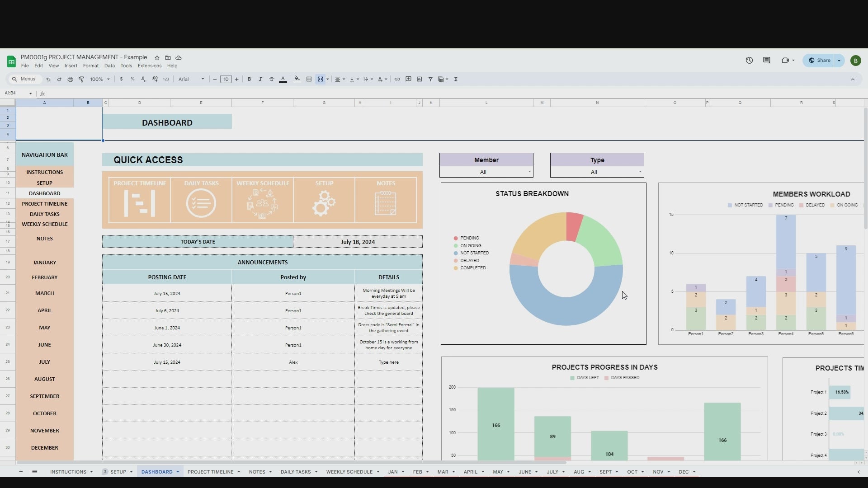Insert a chart via toolbar icon
The height and width of the screenshot is (488, 868).
point(420,79)
